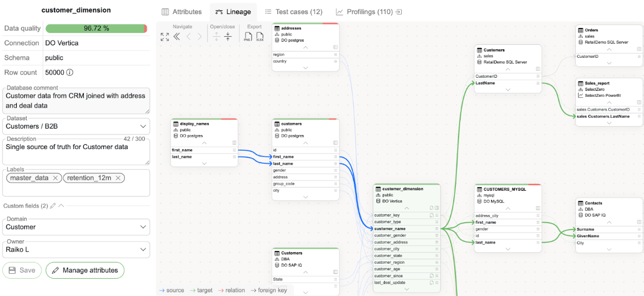Click the double left chevron navigate icon
Screen dimensions: 644x296
click(176, 37)
